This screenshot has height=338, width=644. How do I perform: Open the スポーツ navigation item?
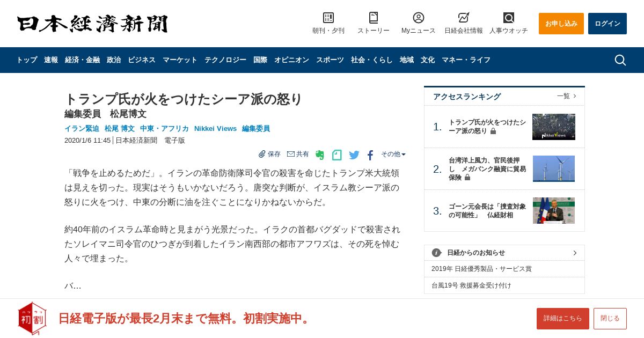330,60
